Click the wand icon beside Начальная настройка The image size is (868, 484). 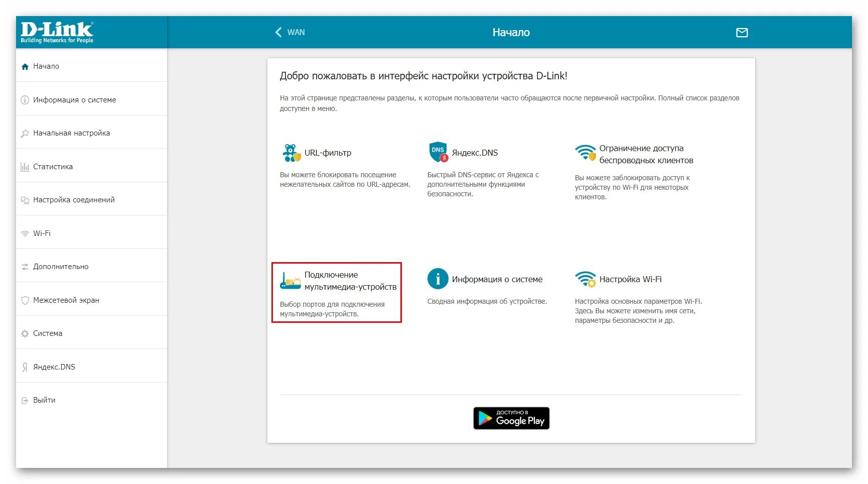tap(25, 134)
